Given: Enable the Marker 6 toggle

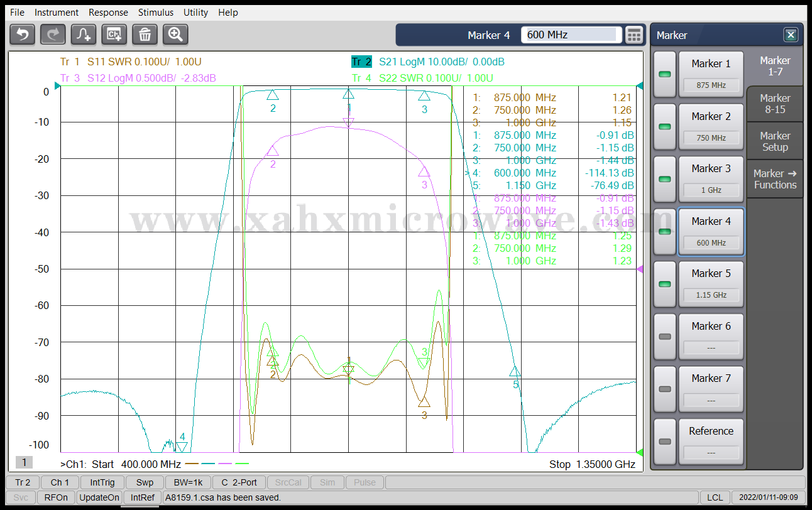Looking at the screenshot, I should pos(664,337).
